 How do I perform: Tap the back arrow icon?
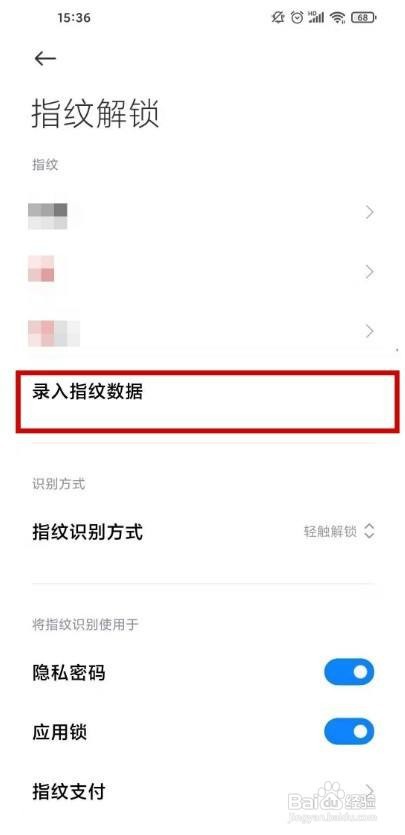[x=45, y=59]
